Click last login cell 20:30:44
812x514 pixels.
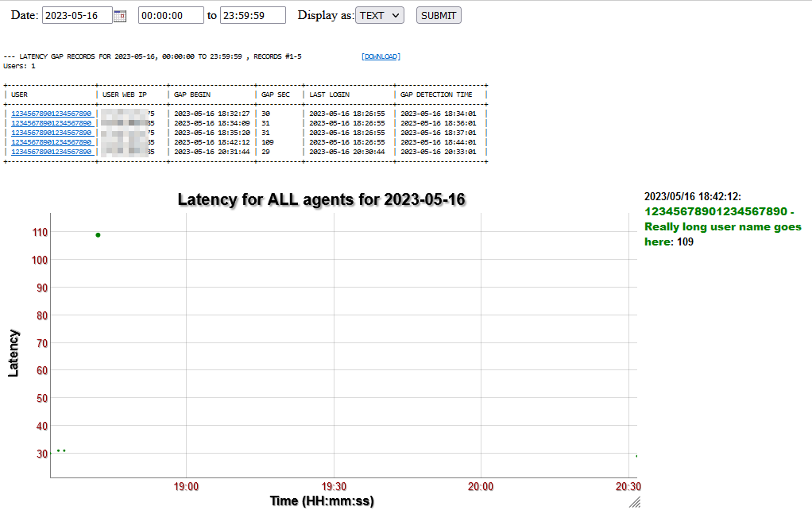pyautogui.click(x=347, y=152)
